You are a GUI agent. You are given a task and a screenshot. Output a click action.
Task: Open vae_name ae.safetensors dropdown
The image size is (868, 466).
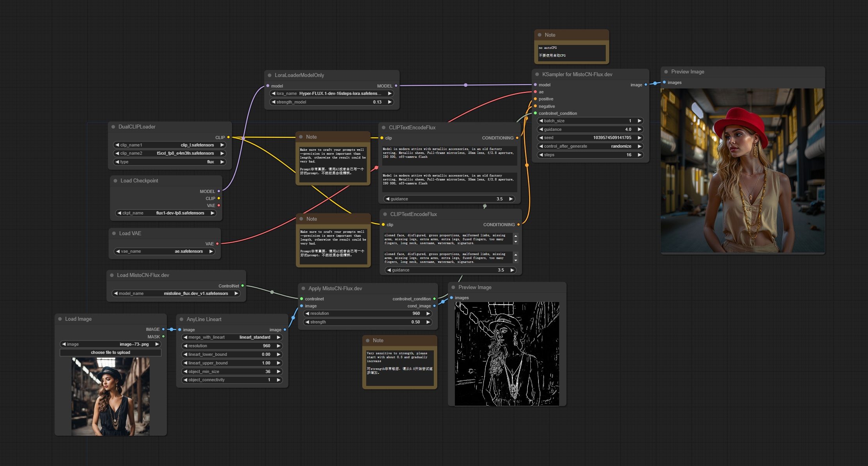point(165,251)
